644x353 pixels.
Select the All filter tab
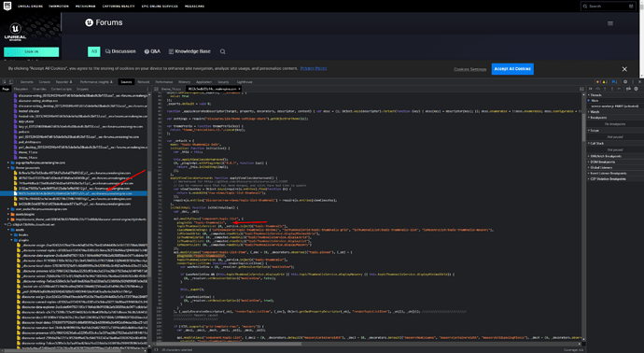pos(94,51)
